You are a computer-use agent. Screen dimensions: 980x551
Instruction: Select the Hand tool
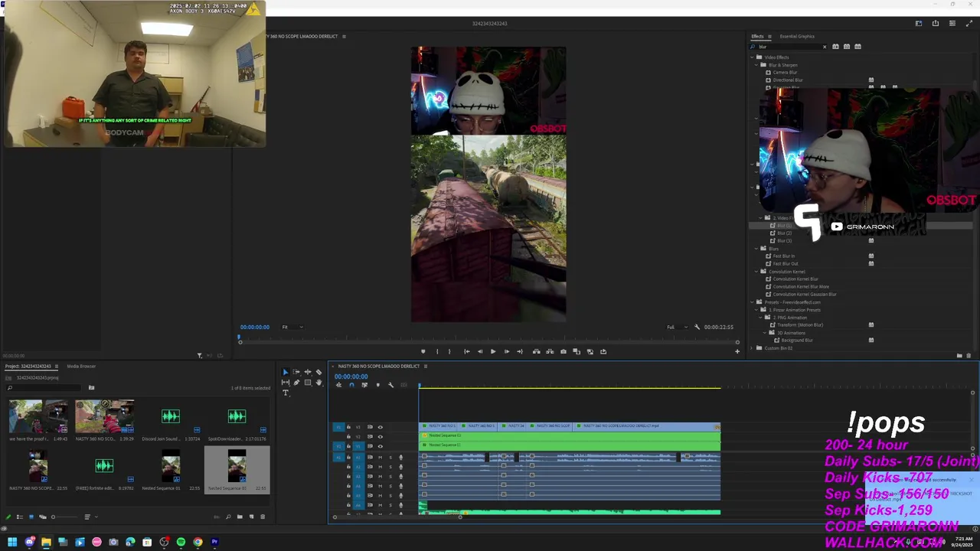click(318, 383)
